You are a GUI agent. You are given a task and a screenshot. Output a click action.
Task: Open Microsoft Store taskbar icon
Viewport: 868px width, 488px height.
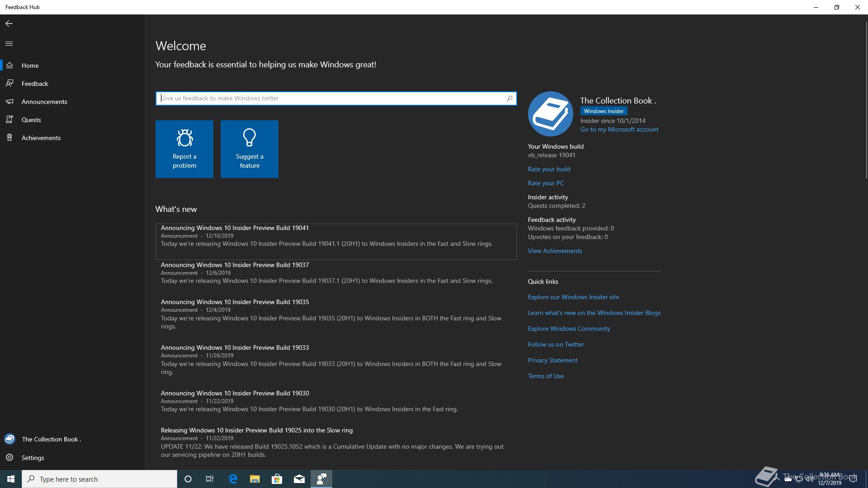click(x=277, y=479)
